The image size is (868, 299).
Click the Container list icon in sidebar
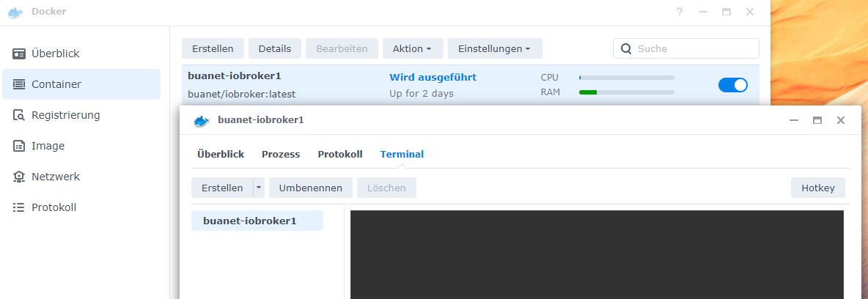19,84
